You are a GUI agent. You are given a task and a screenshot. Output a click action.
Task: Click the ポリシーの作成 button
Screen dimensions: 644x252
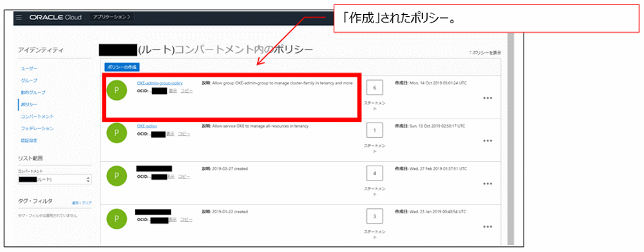pyautogui.click(x=122, y=67)
